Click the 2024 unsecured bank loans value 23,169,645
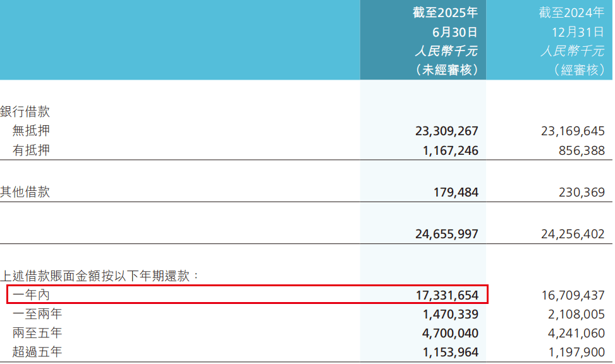The height and width of the screenshot is (364, 615). pyautogui.click(x=573, y=131)
